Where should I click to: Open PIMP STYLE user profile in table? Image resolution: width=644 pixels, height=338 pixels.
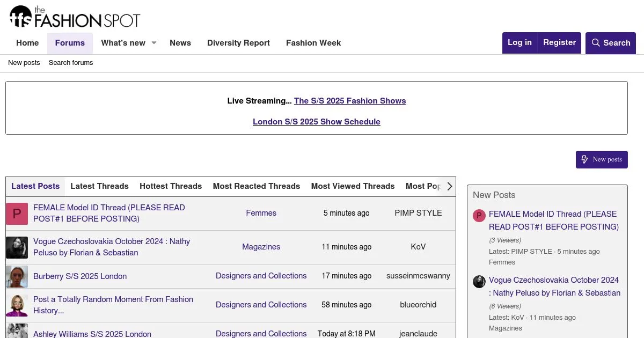pos(418,213)
